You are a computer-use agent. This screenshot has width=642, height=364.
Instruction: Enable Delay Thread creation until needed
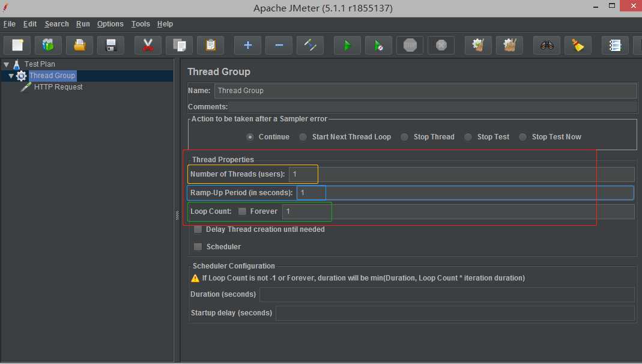(x=198, y=229)
